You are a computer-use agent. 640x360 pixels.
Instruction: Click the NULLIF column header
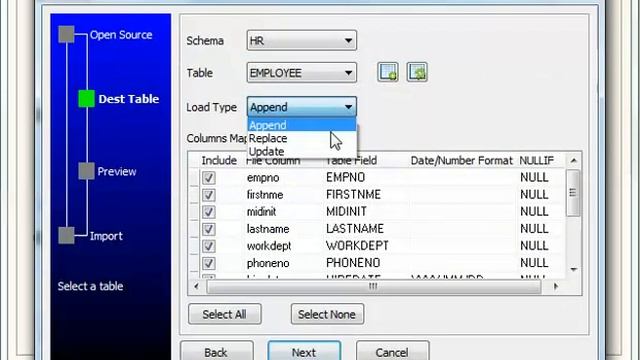(x=537, y=160)
